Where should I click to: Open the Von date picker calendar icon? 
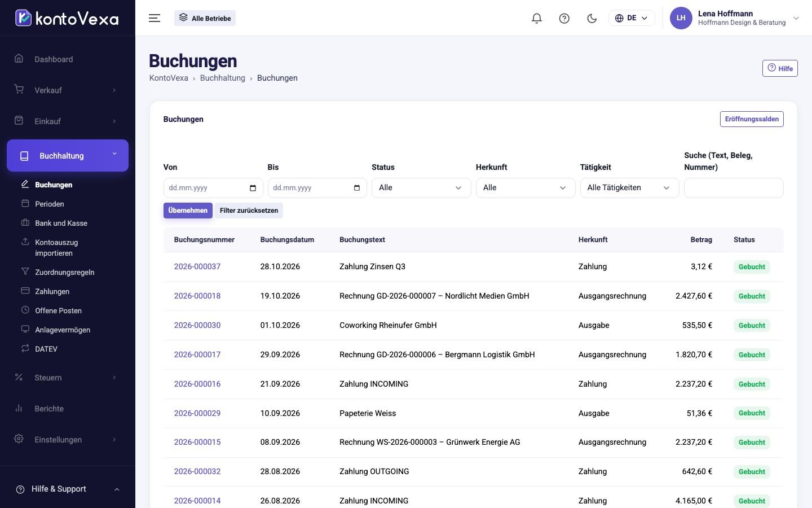point(253,188)
